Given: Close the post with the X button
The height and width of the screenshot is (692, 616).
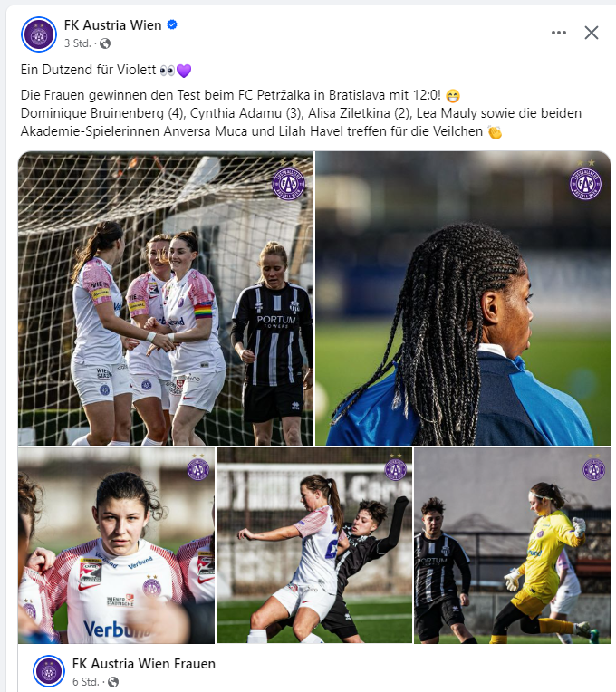Looking at the screenshot, I should click(592, 33).
